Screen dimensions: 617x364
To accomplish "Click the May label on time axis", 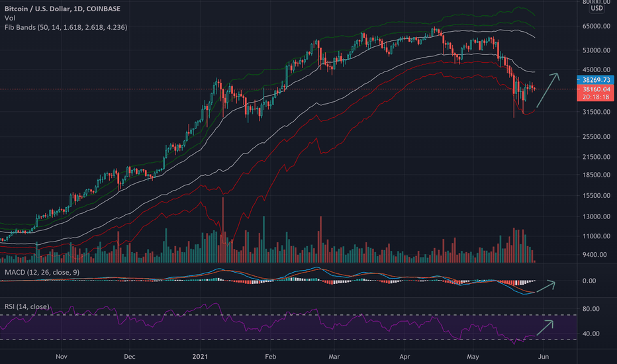I will click(473, 357).
